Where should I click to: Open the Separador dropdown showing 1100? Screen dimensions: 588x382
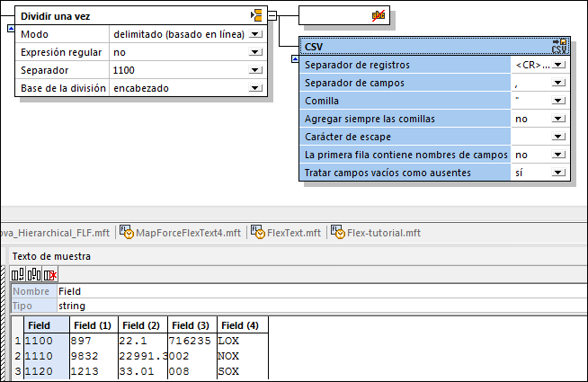(x=255, y=70)
